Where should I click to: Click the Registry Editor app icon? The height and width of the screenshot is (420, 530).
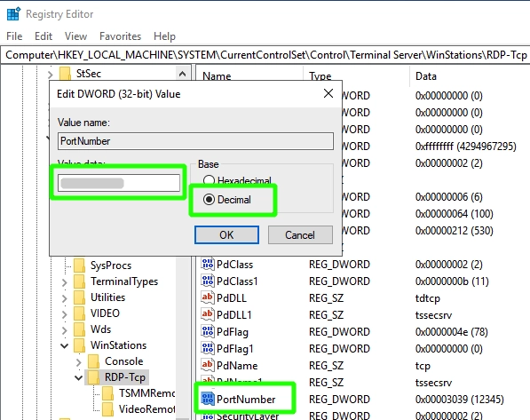13,14
